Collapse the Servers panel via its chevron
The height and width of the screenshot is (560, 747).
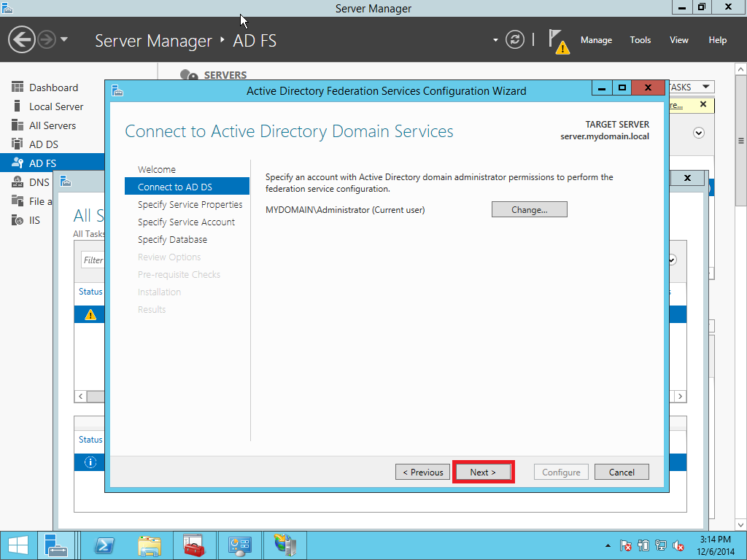698,132
